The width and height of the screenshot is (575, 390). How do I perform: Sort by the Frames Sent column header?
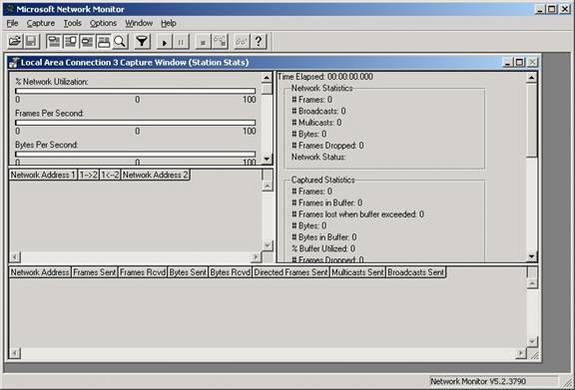[95, 272]
